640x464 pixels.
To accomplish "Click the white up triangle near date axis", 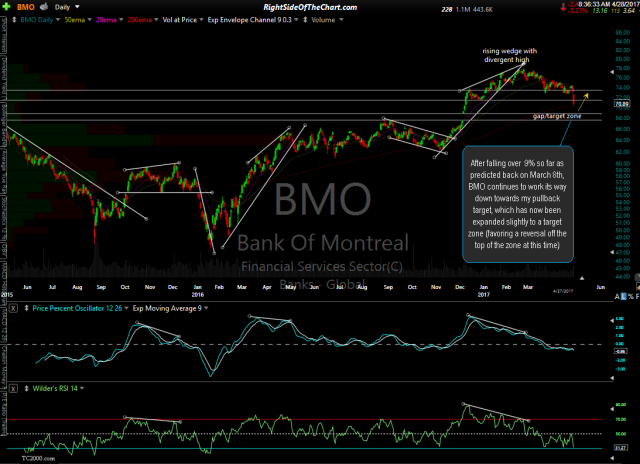I will [x=582, y=278].
